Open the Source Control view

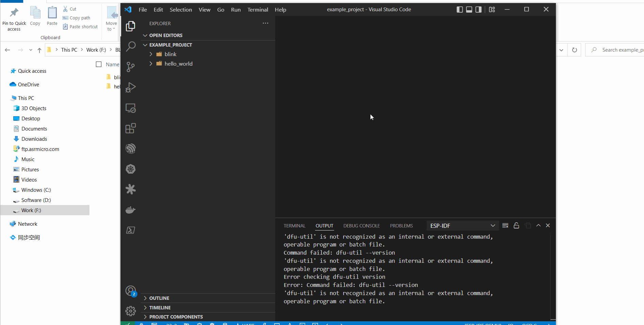pyautogui.click(x=130, y=67)
